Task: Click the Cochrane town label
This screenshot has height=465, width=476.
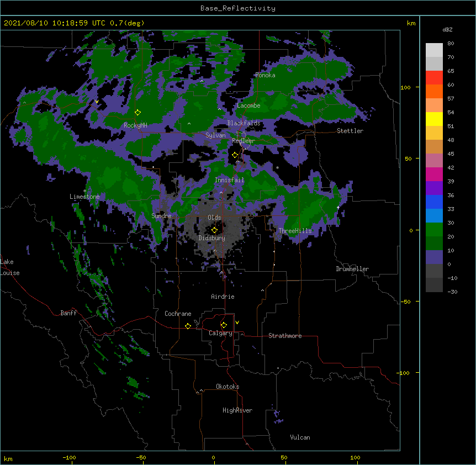Action: coord(178,314)
